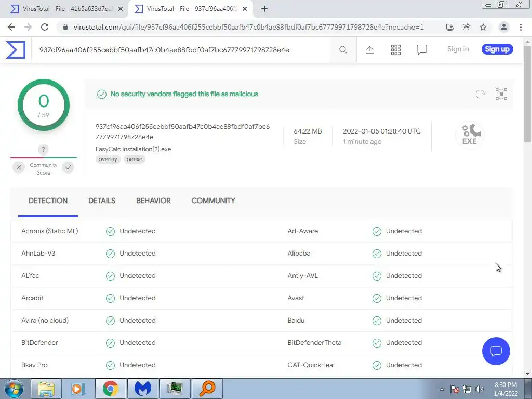
Task: Close the 41b5a633d7 VirusTotal tab
Action: click(121, 9)
